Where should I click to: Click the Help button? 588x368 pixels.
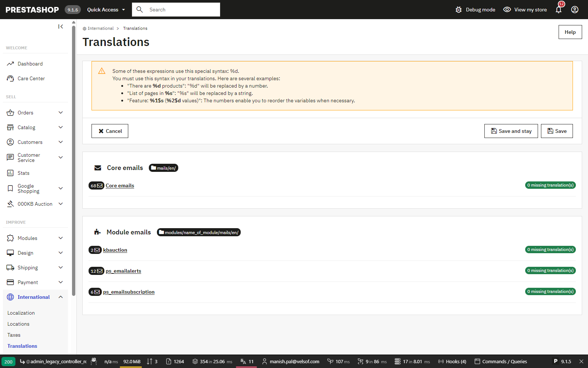pos(570,32)
